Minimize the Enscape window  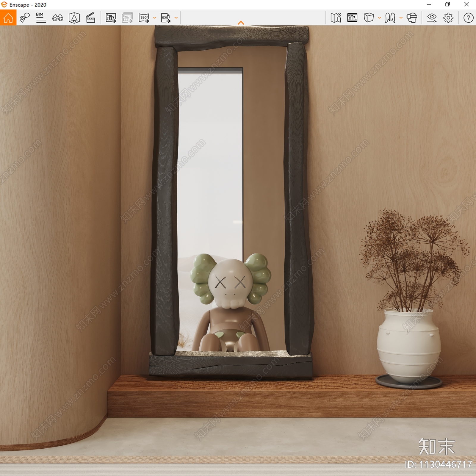[x=429, y=4]
